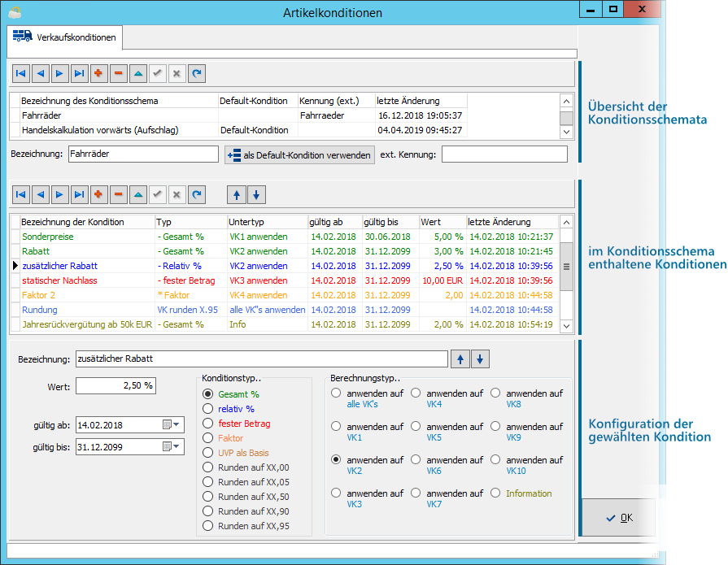Edit schema record with upper triangle icon
728x565 pixels.
pos(138,73)
